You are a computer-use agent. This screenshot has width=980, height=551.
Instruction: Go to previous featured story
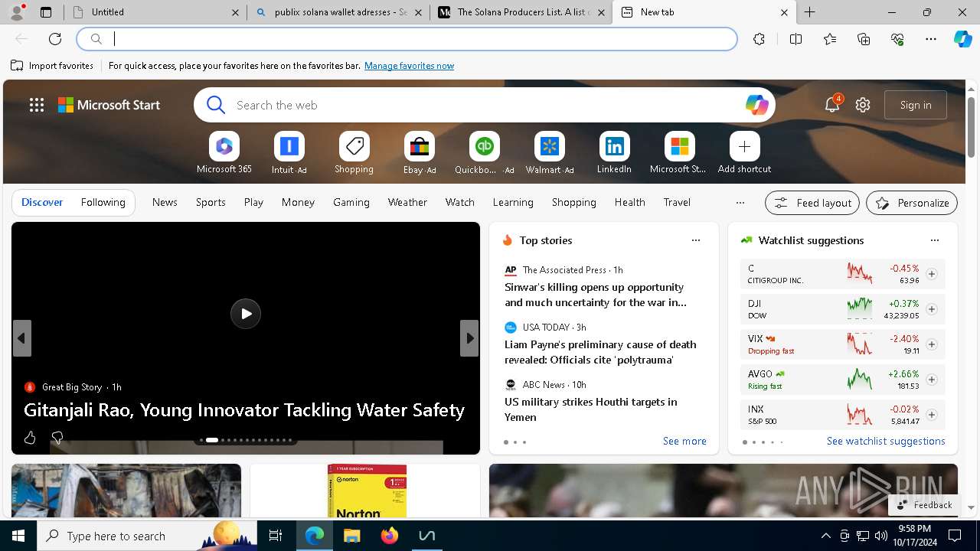tap(21, 338)
